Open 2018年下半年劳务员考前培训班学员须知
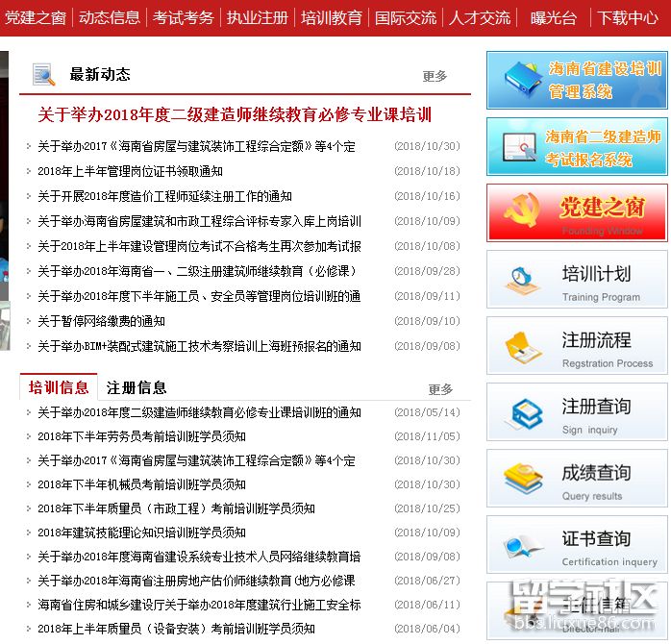Screen dimensions: 671x644 tap(141, 437)
